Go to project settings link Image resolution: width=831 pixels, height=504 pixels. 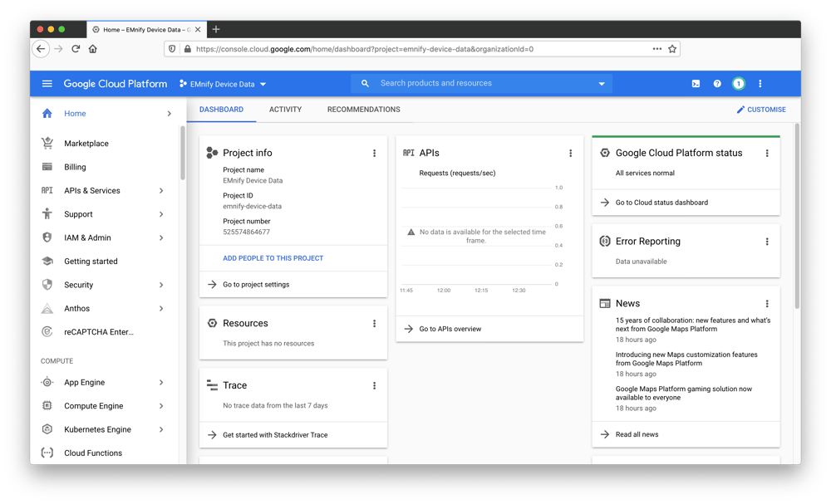pos(256,284)
